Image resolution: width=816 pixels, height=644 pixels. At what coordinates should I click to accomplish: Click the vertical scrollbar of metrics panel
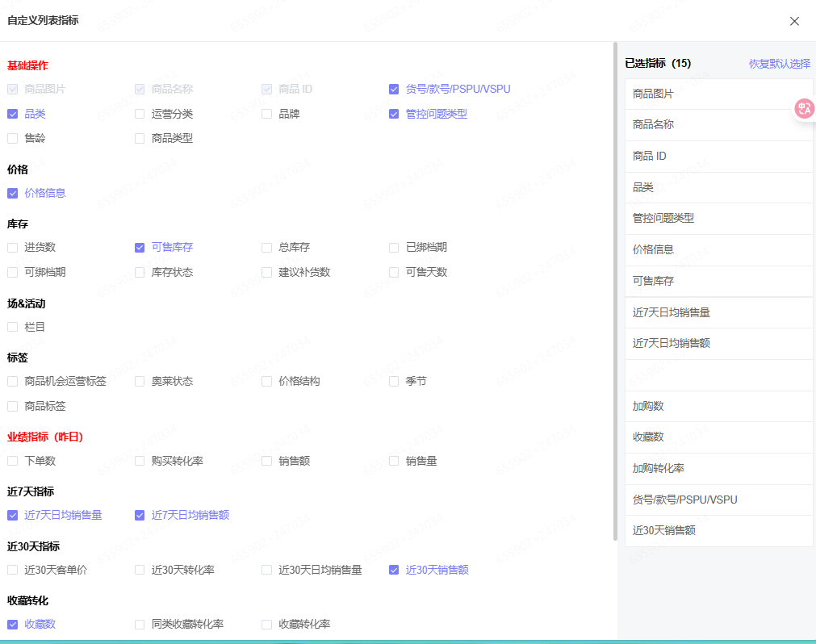point(615,291)
